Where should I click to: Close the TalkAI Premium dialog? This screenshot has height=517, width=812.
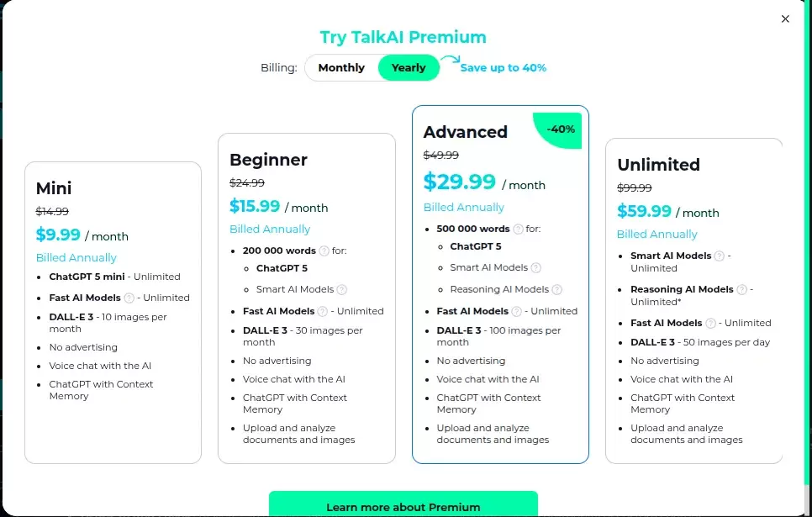(x=785, y=18)
